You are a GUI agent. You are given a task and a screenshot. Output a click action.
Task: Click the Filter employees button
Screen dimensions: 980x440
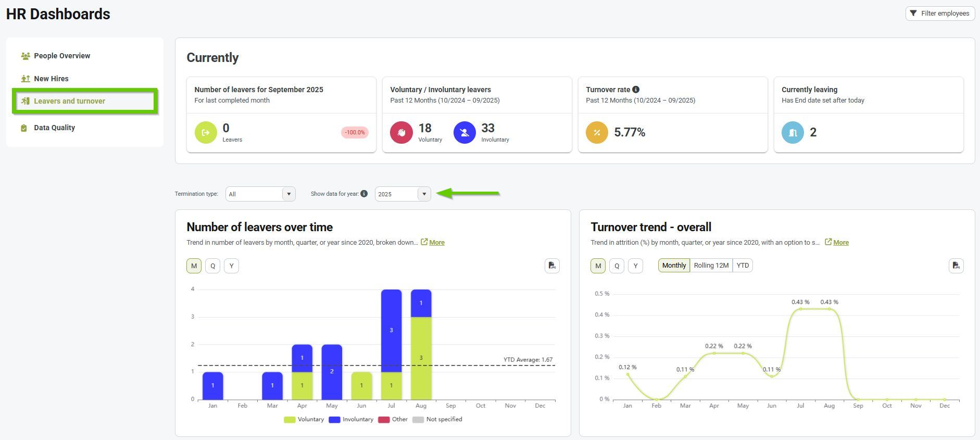[940, 14]
